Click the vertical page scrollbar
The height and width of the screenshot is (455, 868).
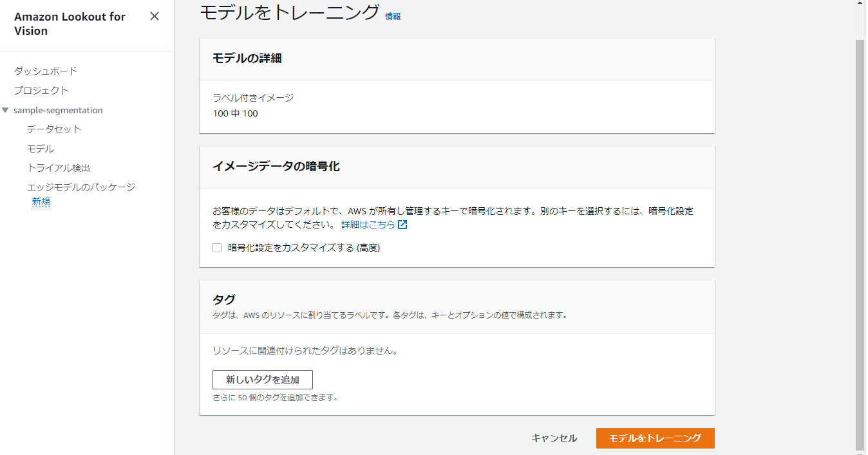pos(860,245)
